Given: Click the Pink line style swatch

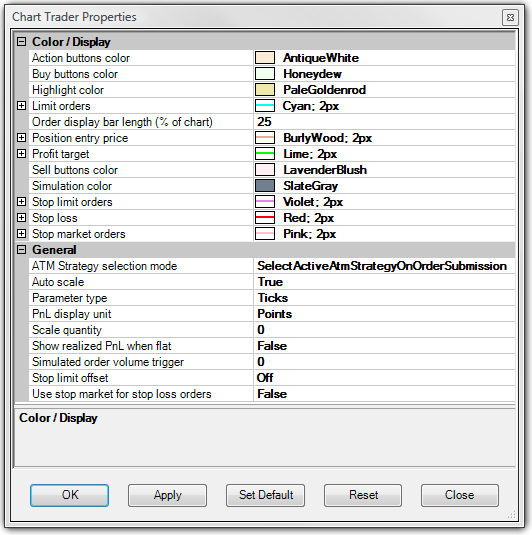Looking at the screenshot, I should 265,234.
